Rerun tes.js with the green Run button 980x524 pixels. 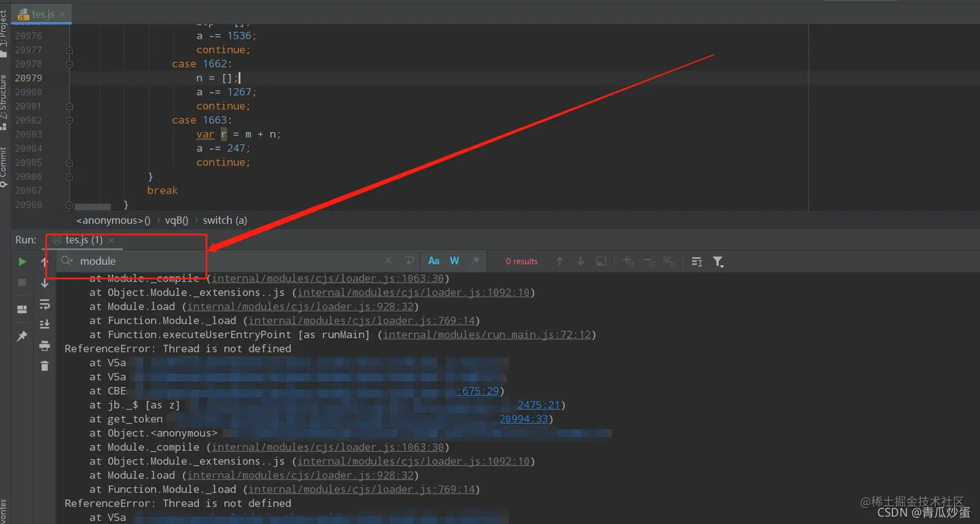[22, 262]
